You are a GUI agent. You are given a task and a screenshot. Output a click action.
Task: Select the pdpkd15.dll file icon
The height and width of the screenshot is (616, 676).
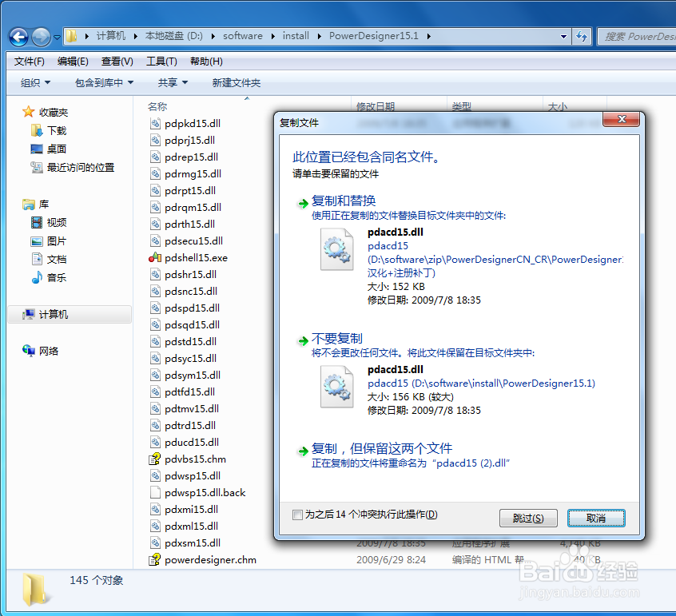click(155, 124)
